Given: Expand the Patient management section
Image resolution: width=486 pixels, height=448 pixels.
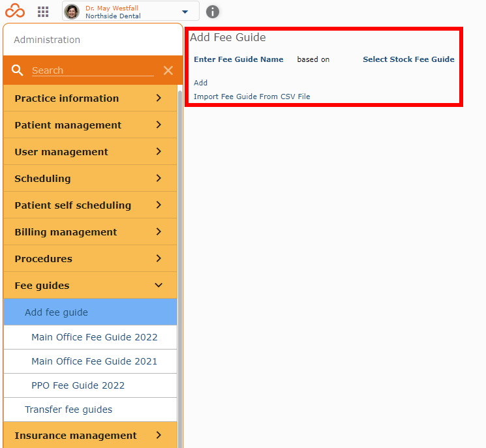Looking at the screenshot, I should [x=90, y=125].
